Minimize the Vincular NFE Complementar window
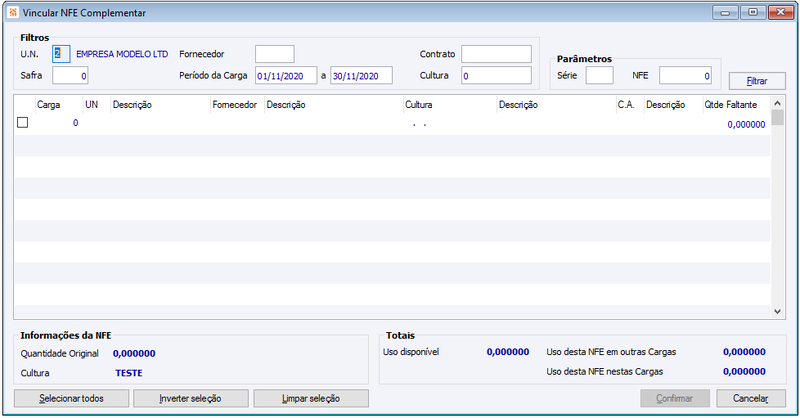Viewport: 800px width, 418px height. [x=726, y=12]
